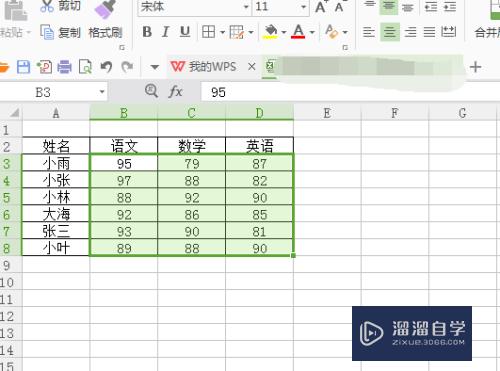This screenshot has width=500, height=371.
Task: Apply the yellow fill color bucket
Action: pos(270,32)
